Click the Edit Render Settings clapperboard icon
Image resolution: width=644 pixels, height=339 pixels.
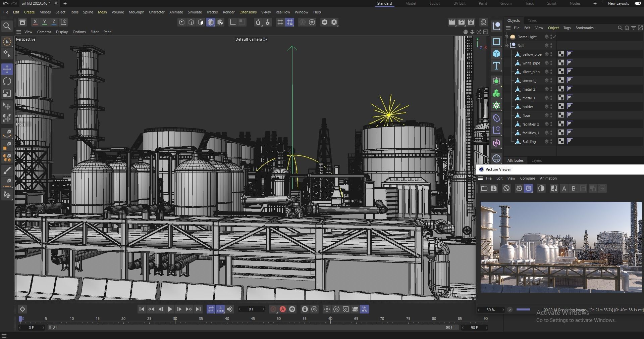pyautogui.click(x=471, y=22)
